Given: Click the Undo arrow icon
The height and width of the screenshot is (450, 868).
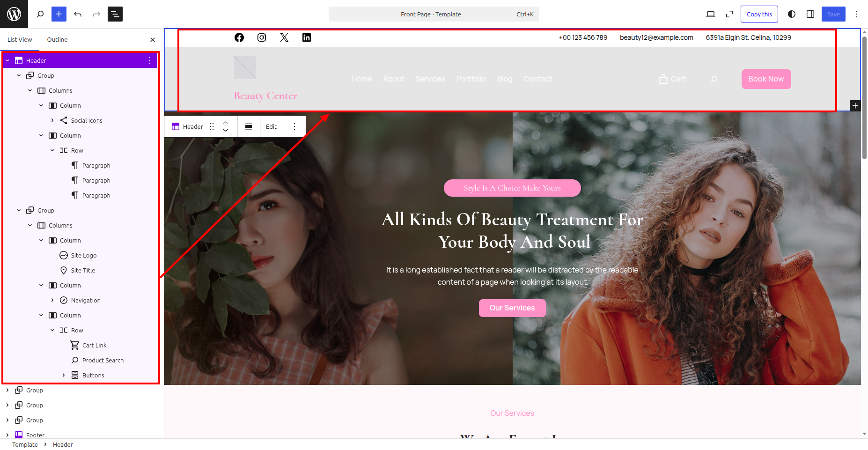Looking at the screenshot, I should click(78, 14).
